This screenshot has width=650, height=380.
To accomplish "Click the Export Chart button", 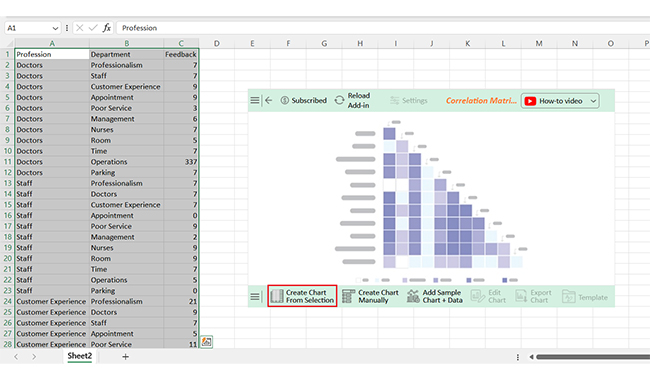I will (x=534, y=296).
